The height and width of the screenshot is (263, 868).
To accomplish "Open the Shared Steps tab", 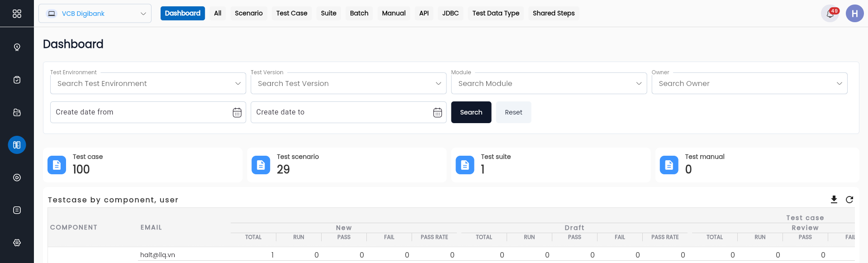I will pyautogui.click(x=554, y=14).
